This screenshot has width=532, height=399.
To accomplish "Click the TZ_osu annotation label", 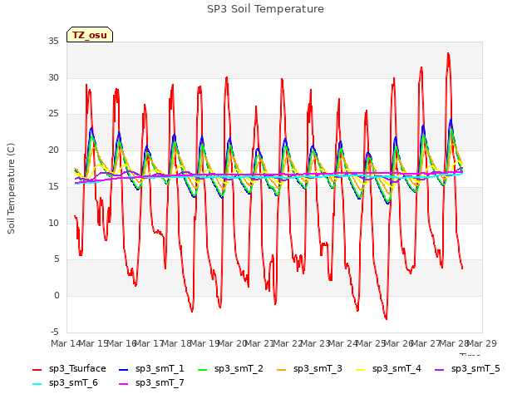I will 90,35.
